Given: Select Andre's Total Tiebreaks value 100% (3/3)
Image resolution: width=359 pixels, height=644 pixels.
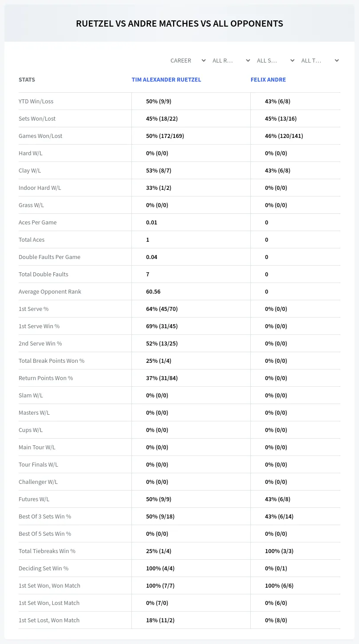Looking at the screenshot, I should pos(279,551).
